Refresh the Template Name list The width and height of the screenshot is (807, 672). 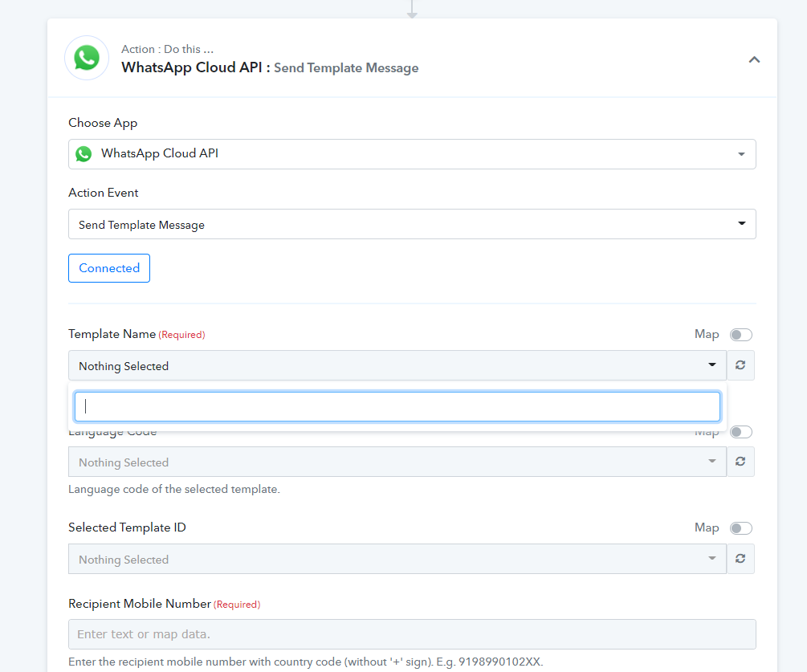point(740,365)
